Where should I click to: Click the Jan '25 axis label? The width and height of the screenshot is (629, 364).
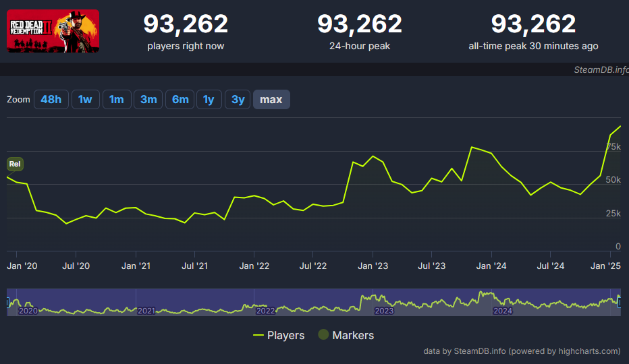click(605, 266)
